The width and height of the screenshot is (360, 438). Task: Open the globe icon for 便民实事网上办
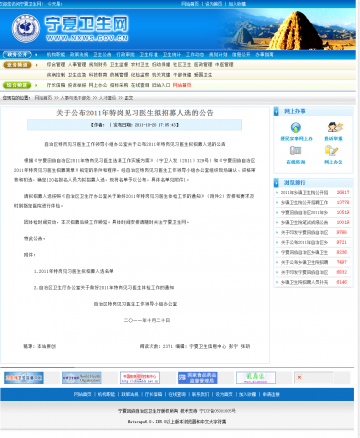[x=296, y=127]
